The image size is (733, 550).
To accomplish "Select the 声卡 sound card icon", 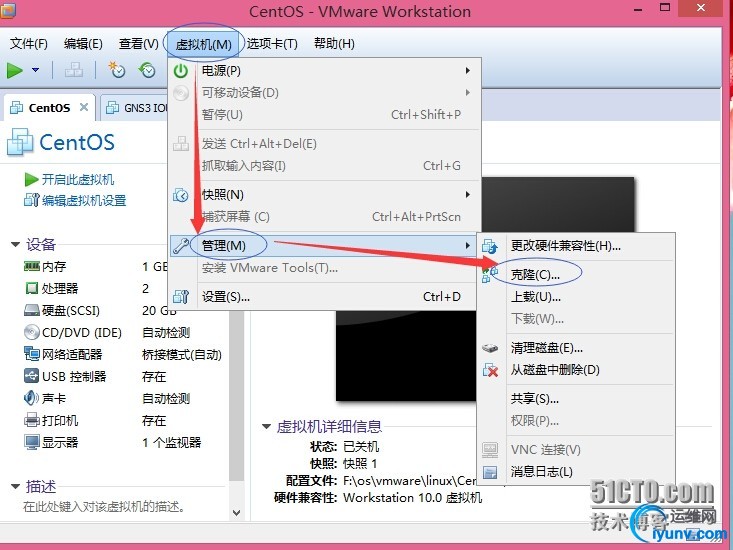I will tap(31, 398).
